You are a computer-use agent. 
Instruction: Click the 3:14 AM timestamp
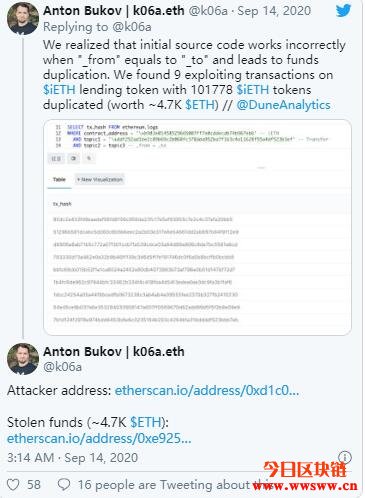[30, 457]
